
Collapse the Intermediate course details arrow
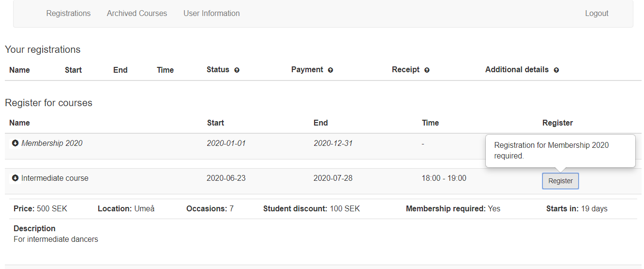[15, 178]
